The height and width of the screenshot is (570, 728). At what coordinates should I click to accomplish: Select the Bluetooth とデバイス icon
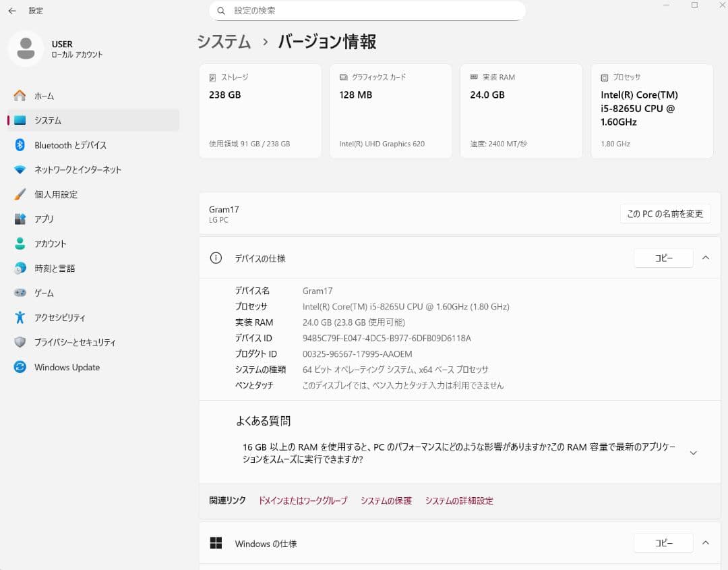click(20, 145)
